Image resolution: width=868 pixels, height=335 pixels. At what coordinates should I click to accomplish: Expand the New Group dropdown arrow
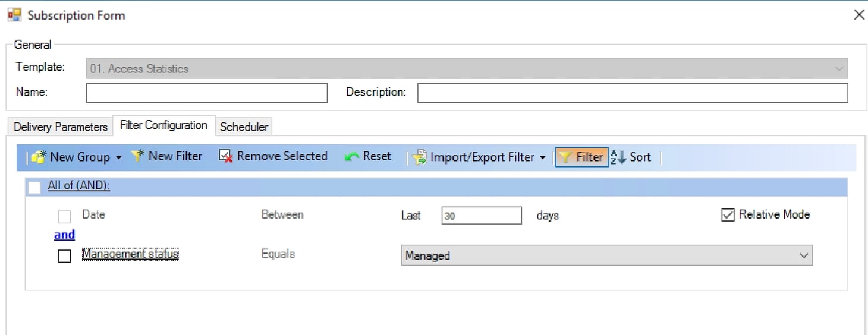[118, 158]
